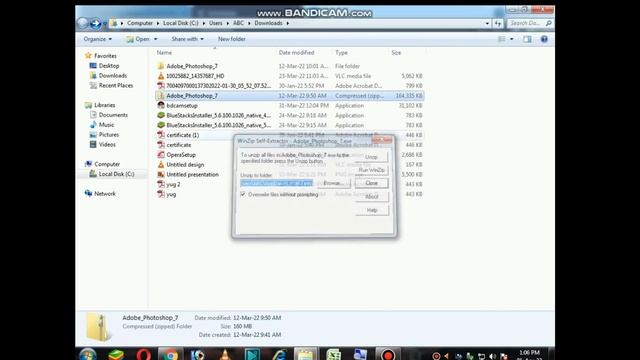Click Computer in the address breadcrumb
The image size is (640, 360).
[x=140, y=23]
